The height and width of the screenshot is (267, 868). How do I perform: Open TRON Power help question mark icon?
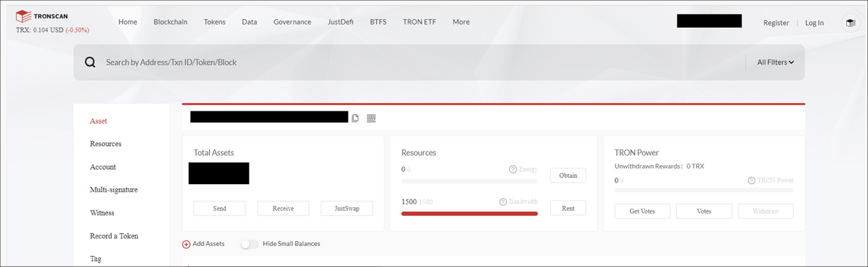click(x=751, y=181)
